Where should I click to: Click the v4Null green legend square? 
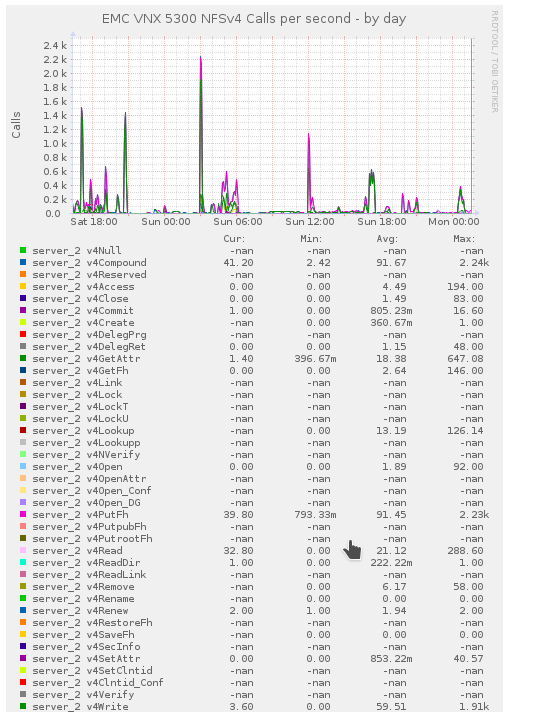(x=23, y=250)
